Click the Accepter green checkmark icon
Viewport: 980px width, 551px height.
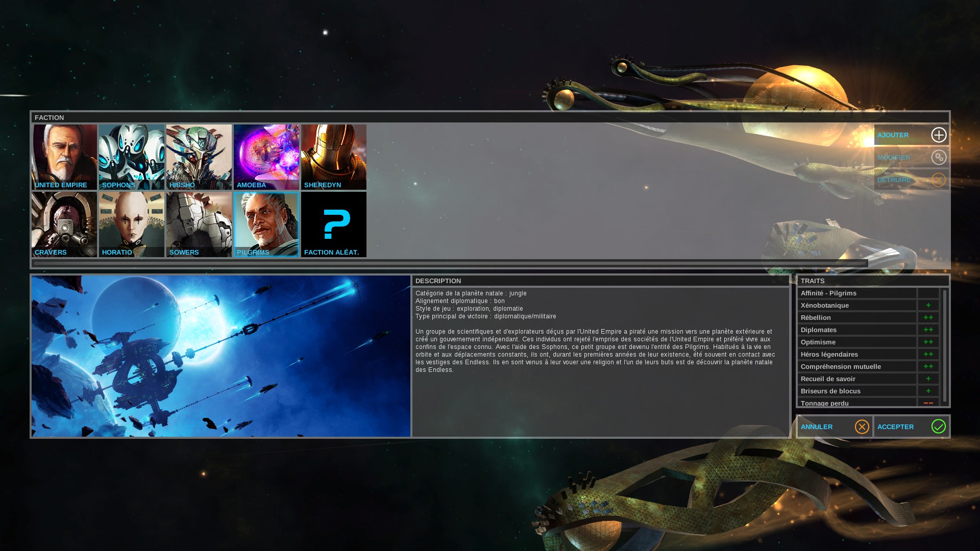938,427
